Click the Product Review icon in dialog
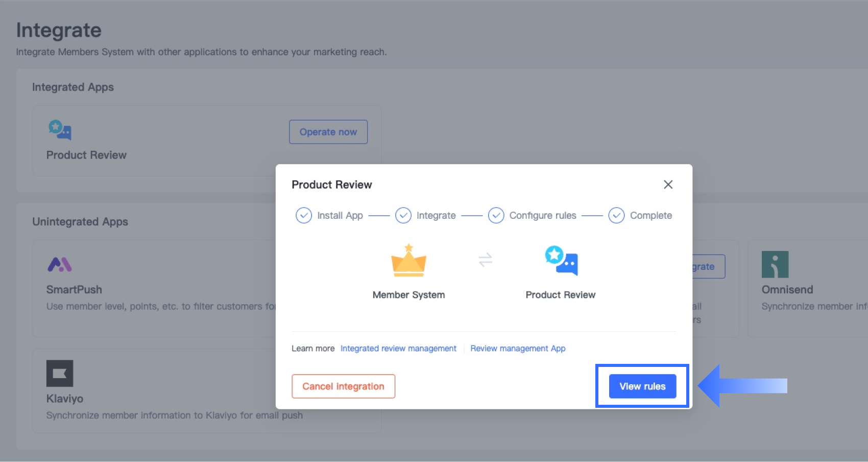868x462 pixels. coord(561,261)
